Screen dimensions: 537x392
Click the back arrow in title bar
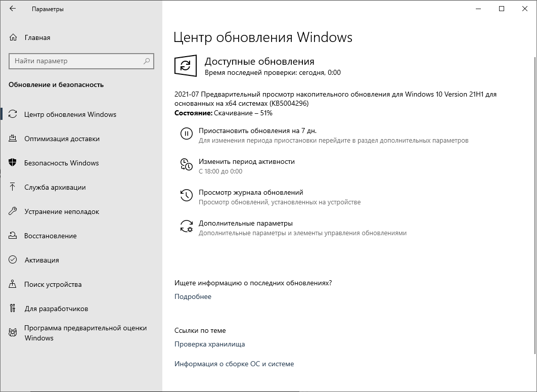(x=13, y=9)
